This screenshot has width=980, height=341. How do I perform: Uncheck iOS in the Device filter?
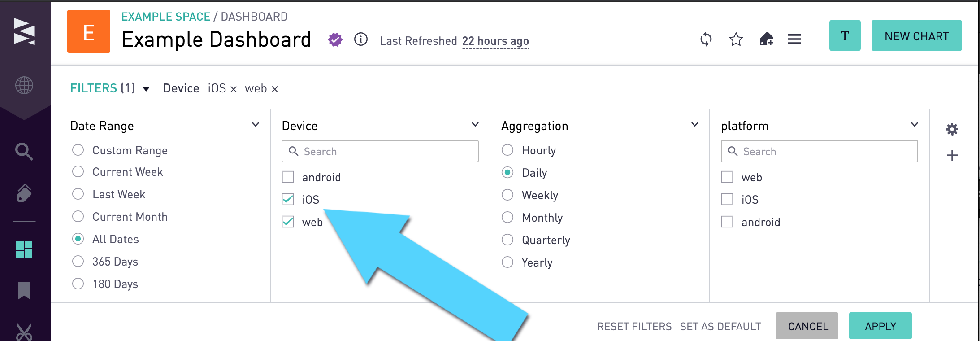point(287,199)
